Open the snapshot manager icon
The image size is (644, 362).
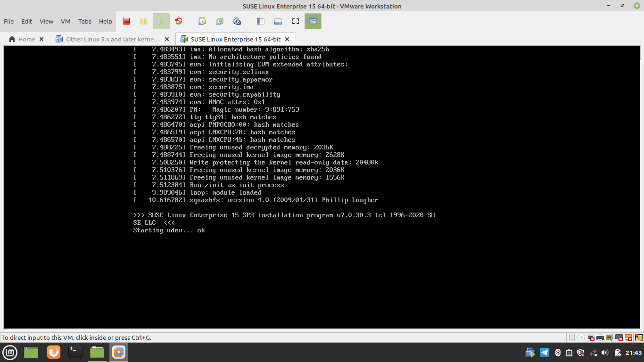tap(237, 21)
